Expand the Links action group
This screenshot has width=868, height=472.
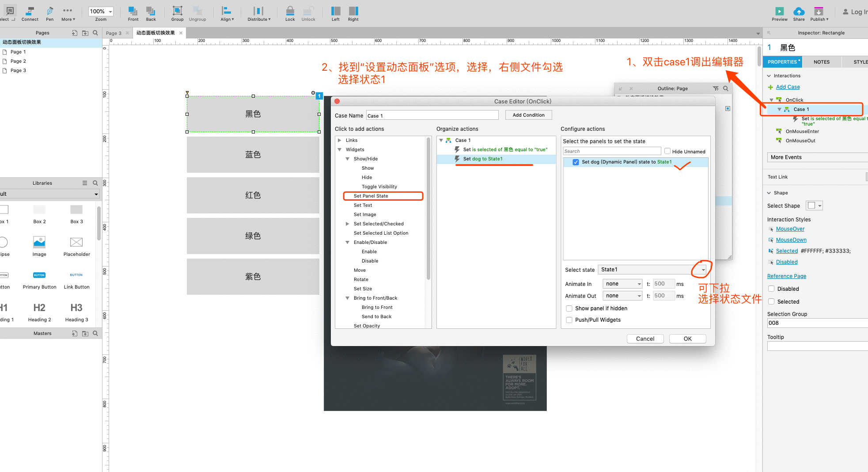[339, 140]
